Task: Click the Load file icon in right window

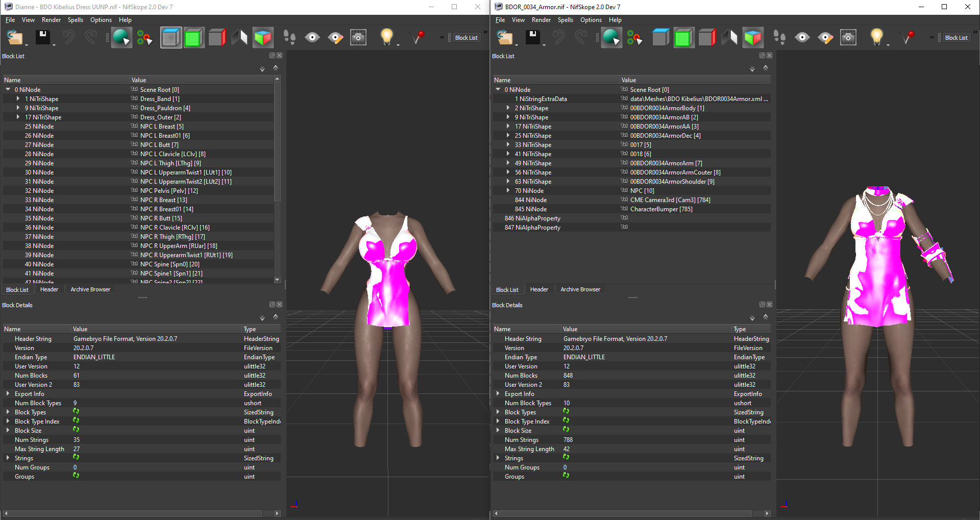Action: tap(505, 37)
